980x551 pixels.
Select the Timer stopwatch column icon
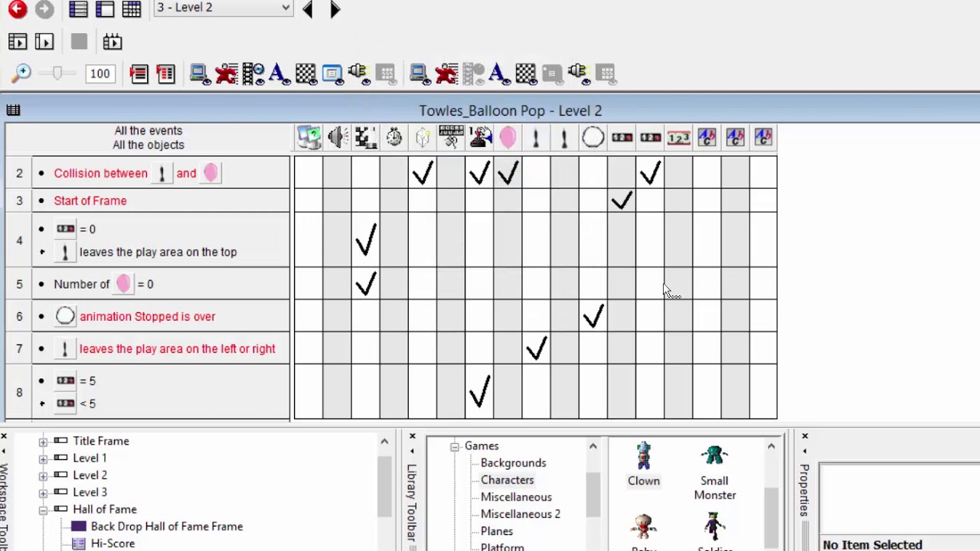(x=394, y=137)
